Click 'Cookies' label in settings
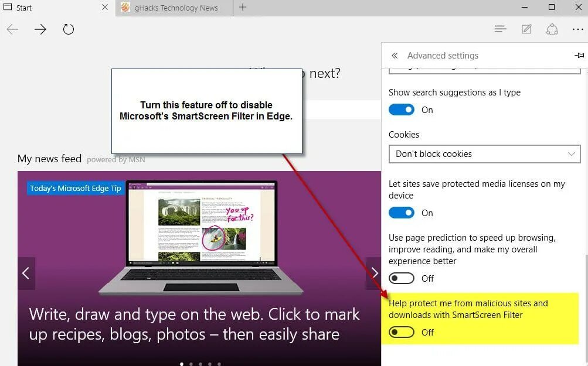The height and width of the screenshot is (366, 588). pyautogui.click(x=403, y=135)
